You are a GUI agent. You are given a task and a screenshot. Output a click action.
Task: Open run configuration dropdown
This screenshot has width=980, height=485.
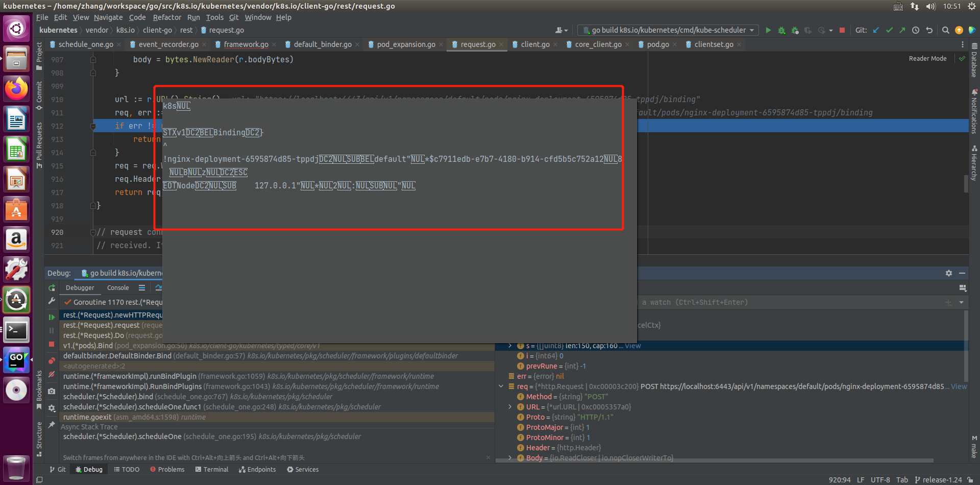pos(668,30)
